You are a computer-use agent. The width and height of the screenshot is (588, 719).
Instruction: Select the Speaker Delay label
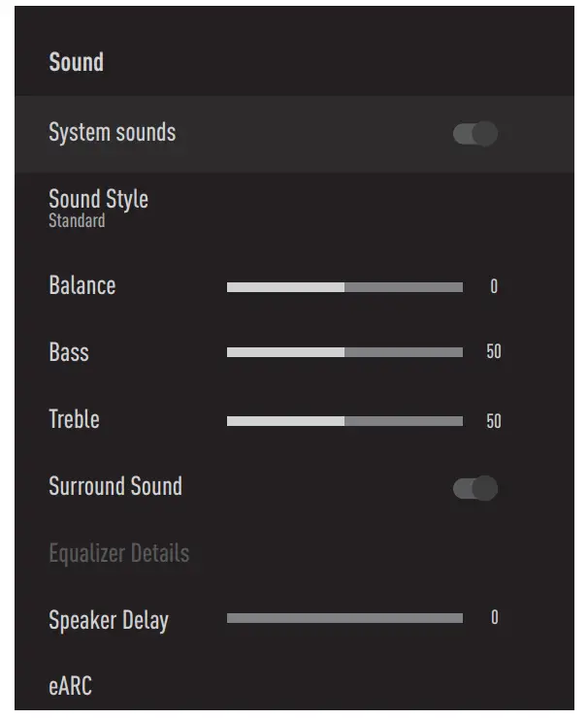[108, 620]
